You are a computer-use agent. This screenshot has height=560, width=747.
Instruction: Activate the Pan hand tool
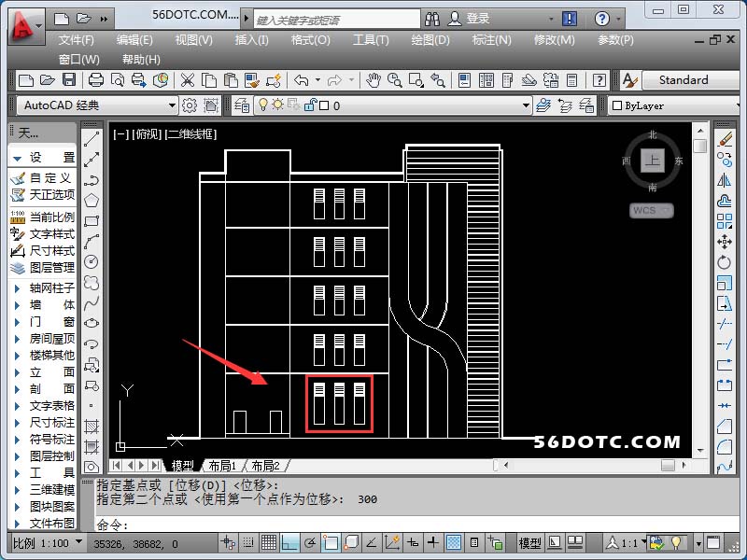coord(373,81)
